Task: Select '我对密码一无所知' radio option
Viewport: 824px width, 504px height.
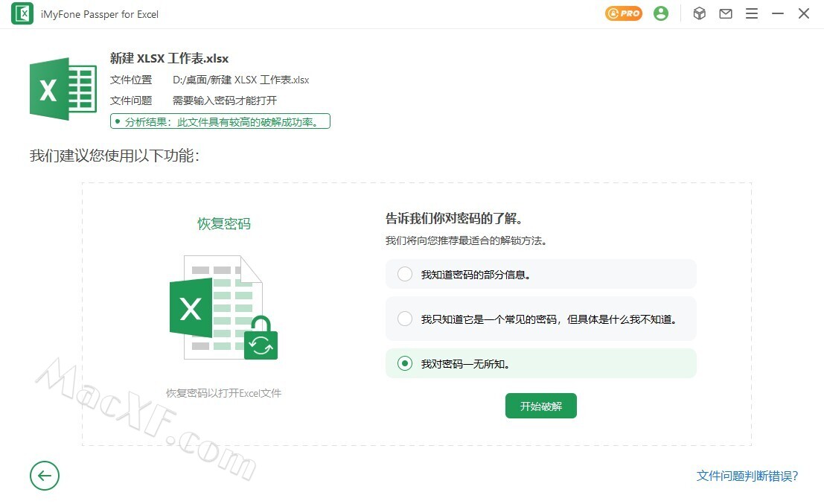Action: 540,363
